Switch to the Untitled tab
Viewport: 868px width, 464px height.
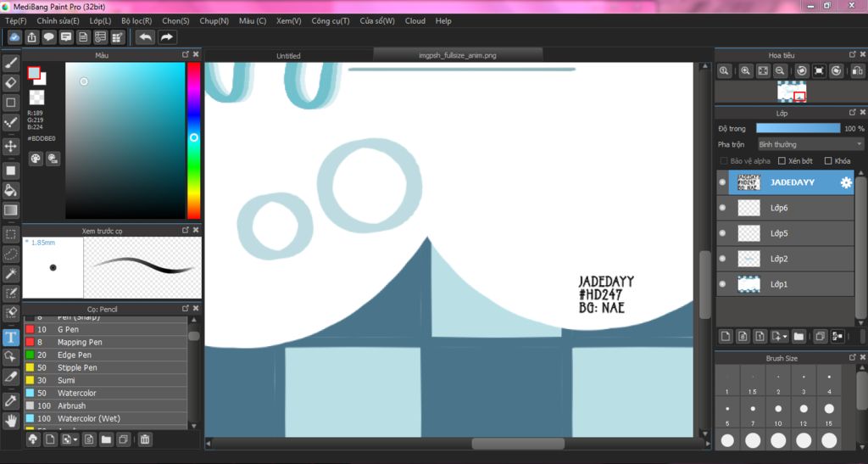pos(288,55)
